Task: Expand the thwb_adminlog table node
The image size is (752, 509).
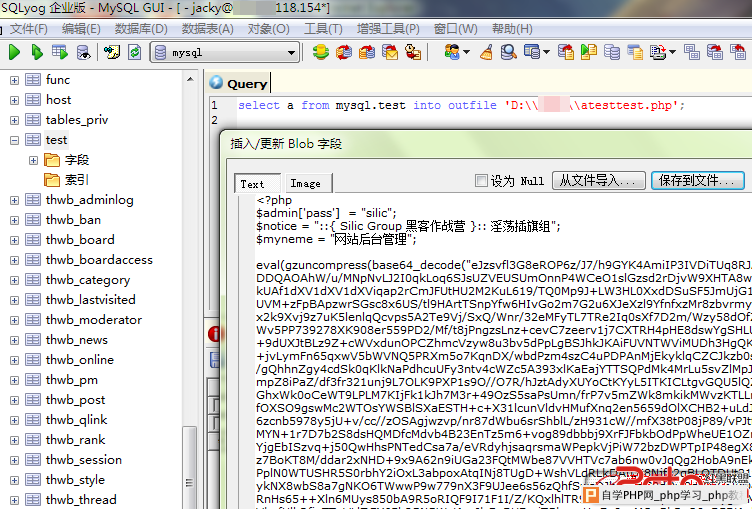Action: tap(14, 200)
